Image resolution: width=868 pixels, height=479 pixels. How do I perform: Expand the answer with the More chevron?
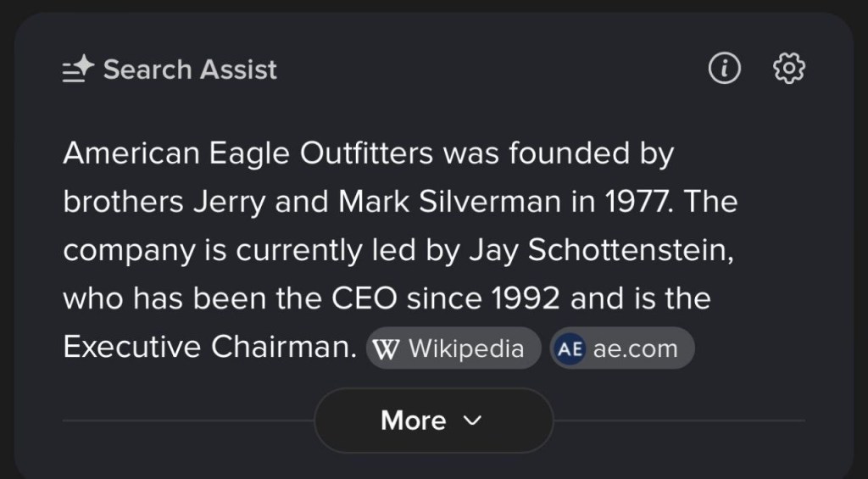click(474, 421)
